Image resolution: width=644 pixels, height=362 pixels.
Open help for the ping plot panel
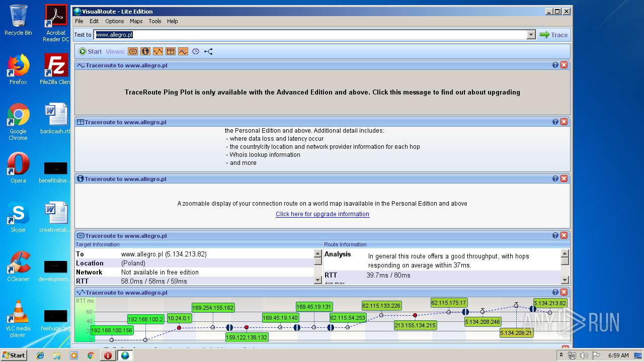pyautogui.click(x=555, y=65)
